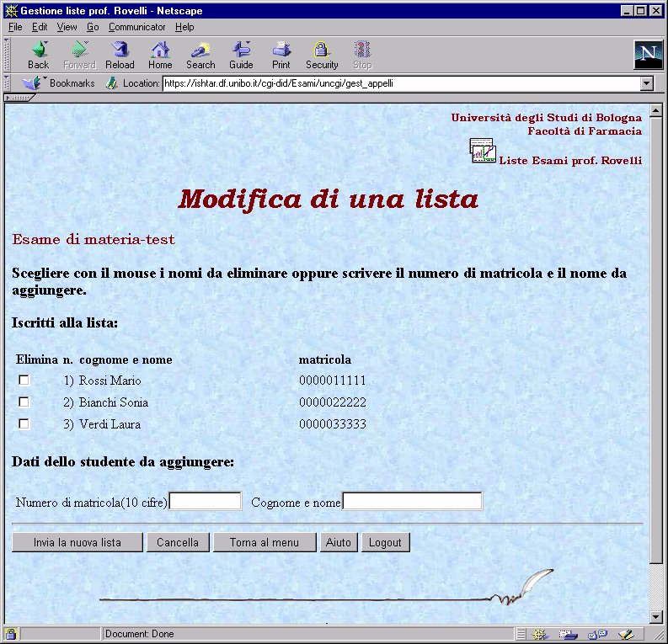Click the name Verdi Laura
The height and width of the screenshot is (644, 668).
pos(110,424)
